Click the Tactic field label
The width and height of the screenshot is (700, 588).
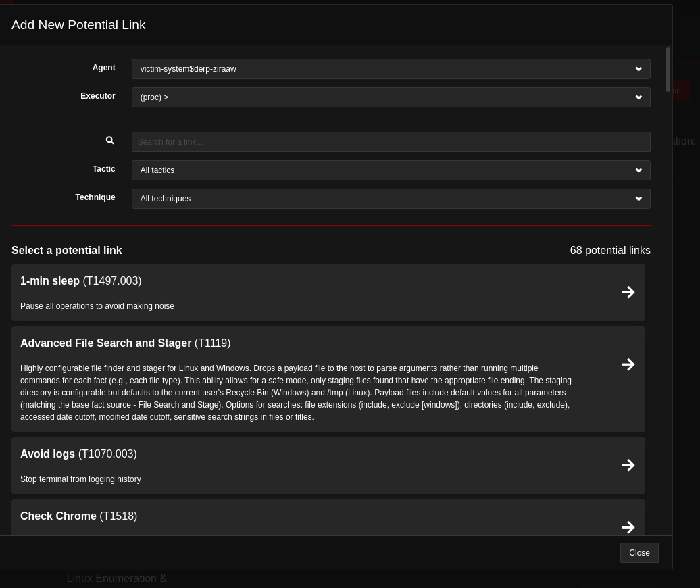tap(103, 169)
